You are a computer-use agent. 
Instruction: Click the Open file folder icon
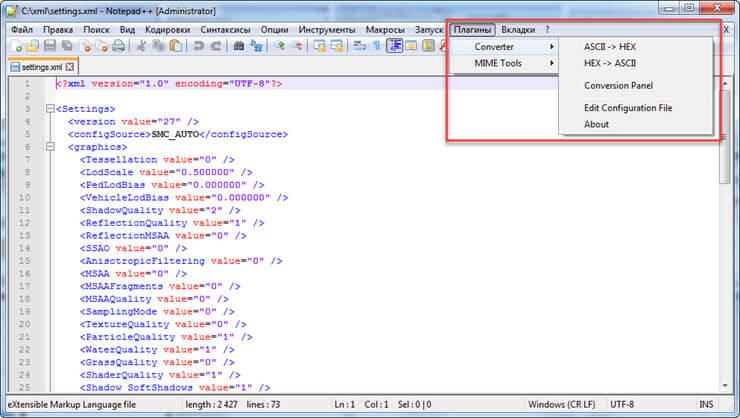click(33, 46)
